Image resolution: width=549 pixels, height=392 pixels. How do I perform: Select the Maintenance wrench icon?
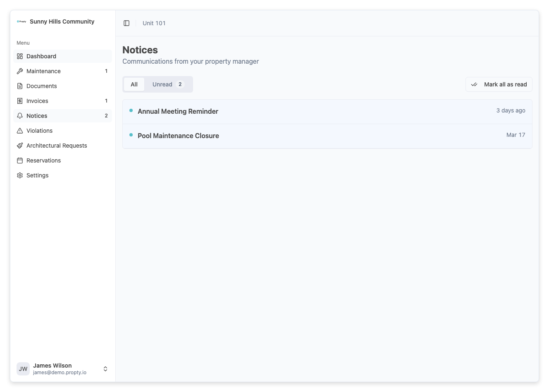click(x=20, y=71)
